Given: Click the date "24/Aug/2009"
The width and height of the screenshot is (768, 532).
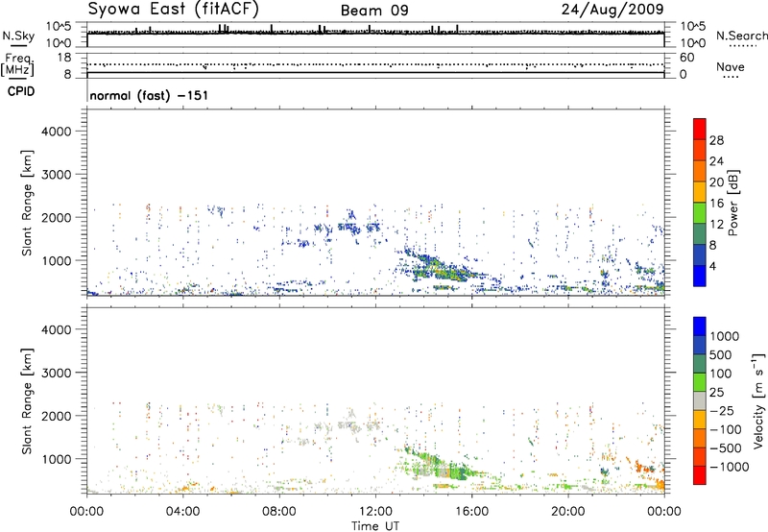Looking at the screenshot, I should [612, 9].
